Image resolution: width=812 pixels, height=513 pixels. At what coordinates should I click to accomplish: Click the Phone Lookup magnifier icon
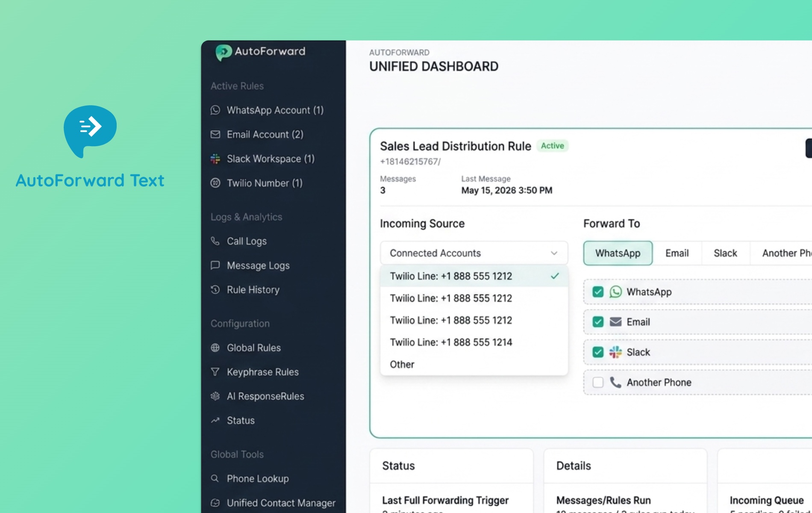click(x=215, y=479)
